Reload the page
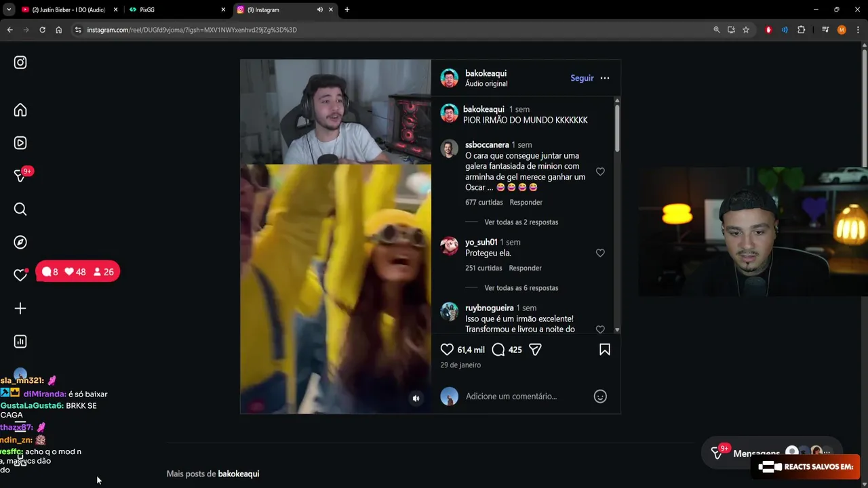 tap(42, 30)
